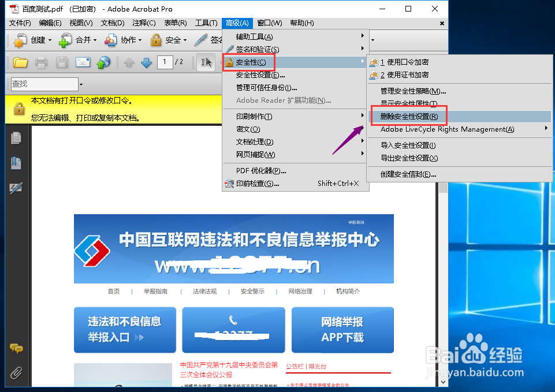Select 导入安全性设置(I) entry

460,145
